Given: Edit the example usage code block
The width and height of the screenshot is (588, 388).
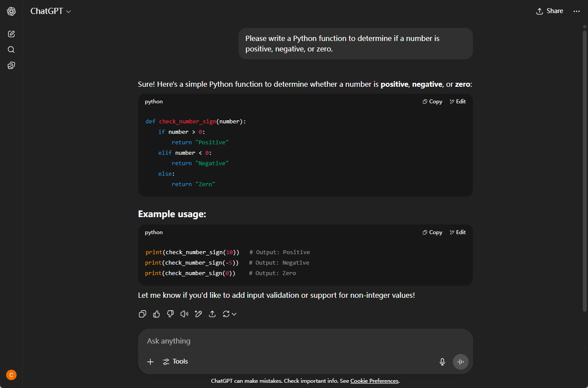Looking at the screenshot, I should (458, 232).
